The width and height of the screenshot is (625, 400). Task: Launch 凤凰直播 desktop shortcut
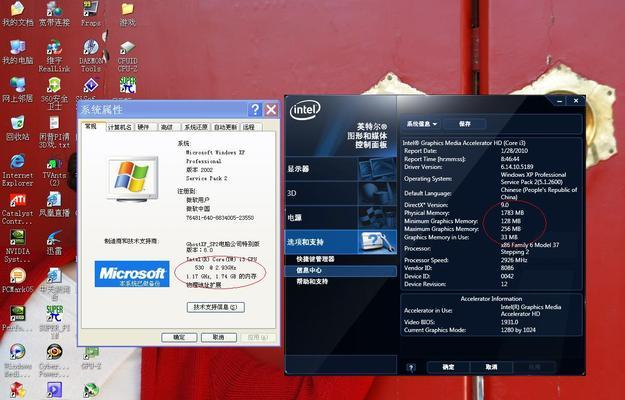click(x=54, y=205)
